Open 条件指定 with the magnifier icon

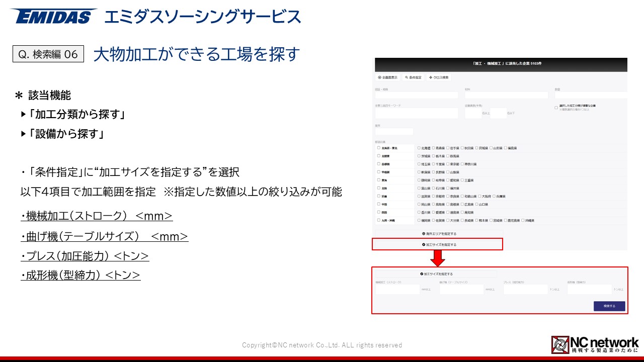click(413, 78)
